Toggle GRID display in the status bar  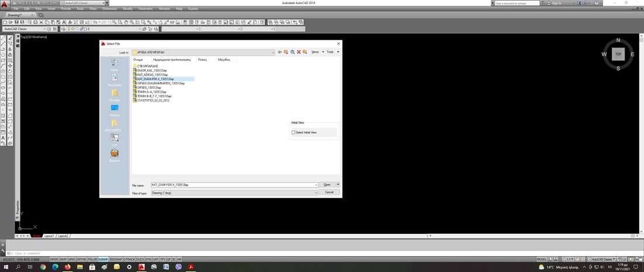[x=71, y=259]
